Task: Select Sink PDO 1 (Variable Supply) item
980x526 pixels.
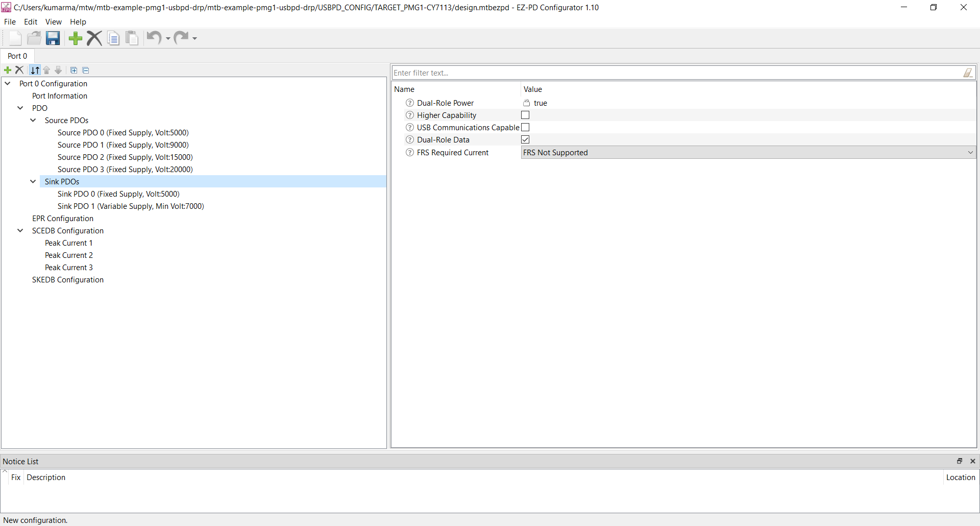Action: tap(131, 206)
